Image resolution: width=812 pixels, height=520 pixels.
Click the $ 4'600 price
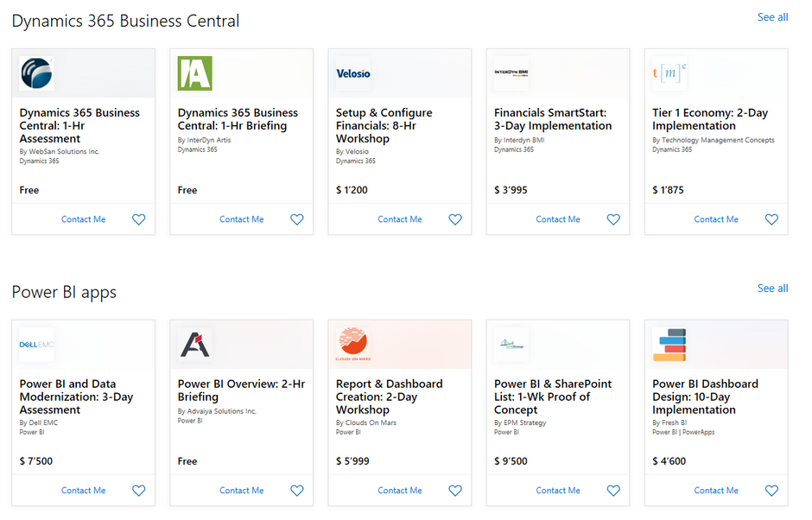[x=669, y=461]
